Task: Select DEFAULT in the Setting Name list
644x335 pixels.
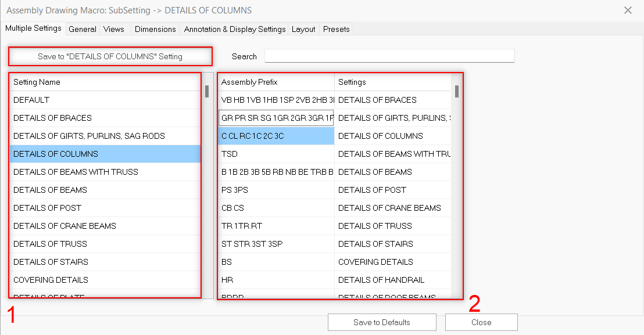Action: pos(31,100)
